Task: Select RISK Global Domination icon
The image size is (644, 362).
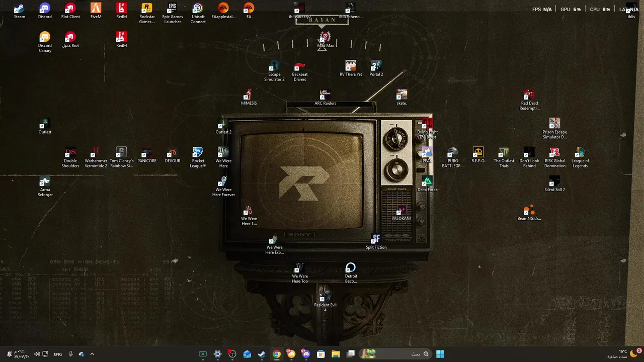Action: click(x=554, y=158)
